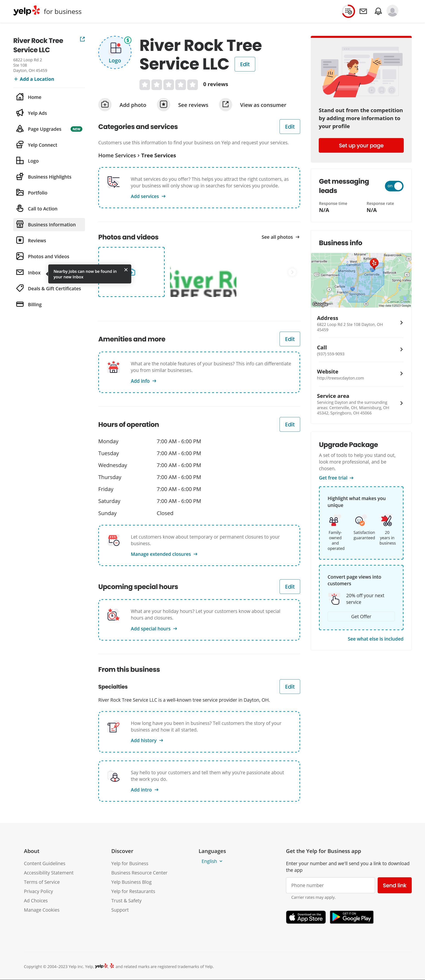Viewport: 425px width, 980px height.
Task: Click the View as consumer icon
Action: click(x=226, y=104)
